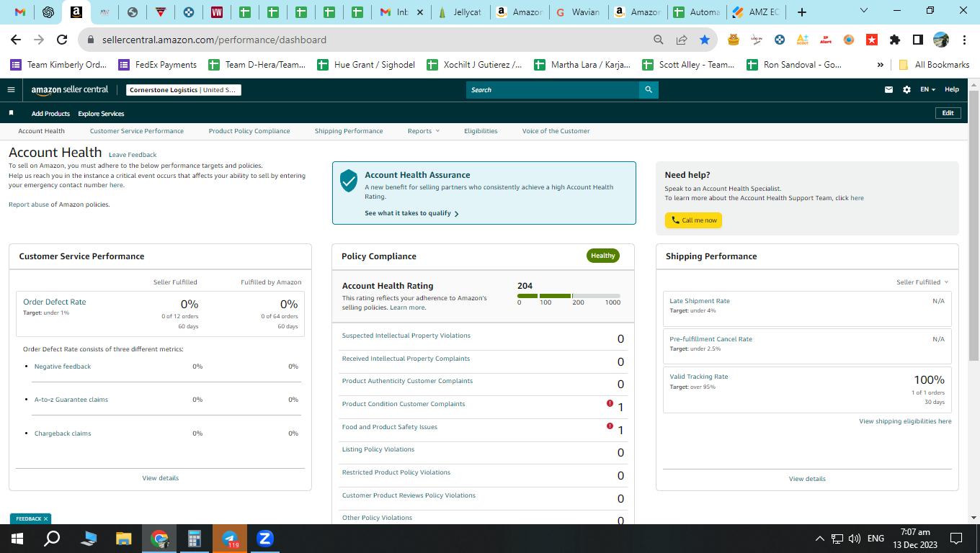
Task: Open the Seller Central hamburger menu
Action: [11, 90]
